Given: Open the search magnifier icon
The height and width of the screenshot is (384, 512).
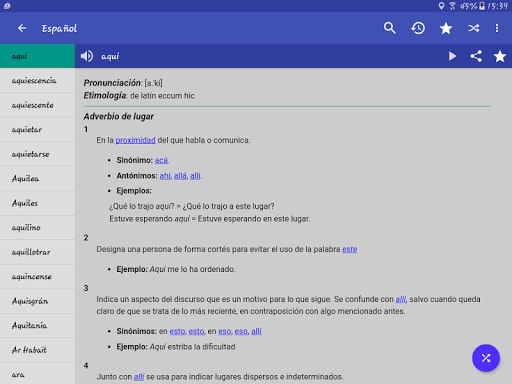Looking at the screenshot, I should pos(389,28).
